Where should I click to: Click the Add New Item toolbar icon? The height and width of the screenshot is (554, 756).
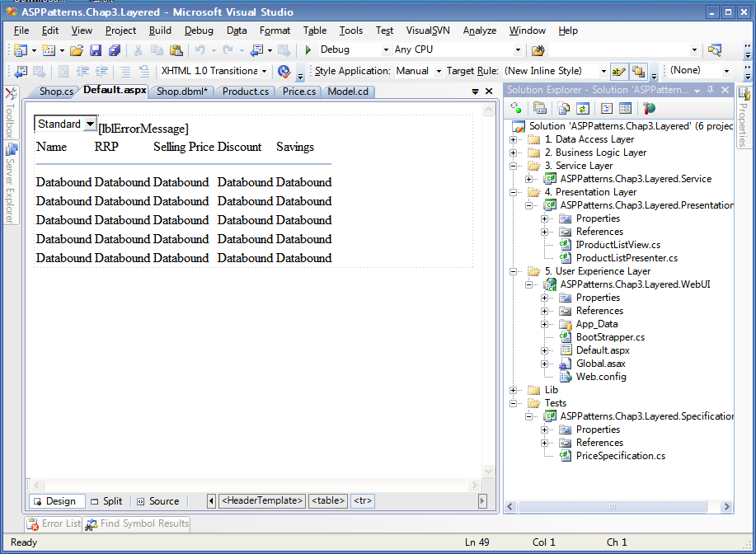(x=48, y=49)
